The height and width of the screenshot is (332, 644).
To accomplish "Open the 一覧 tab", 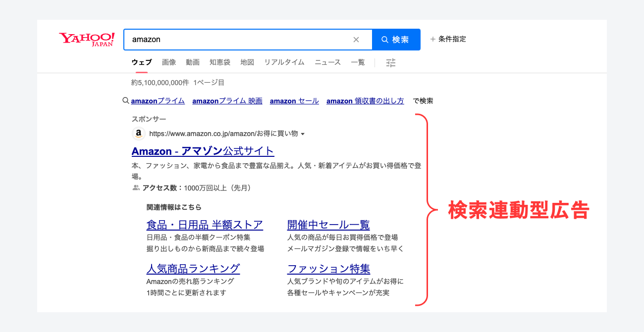I will tap(358, 62).
